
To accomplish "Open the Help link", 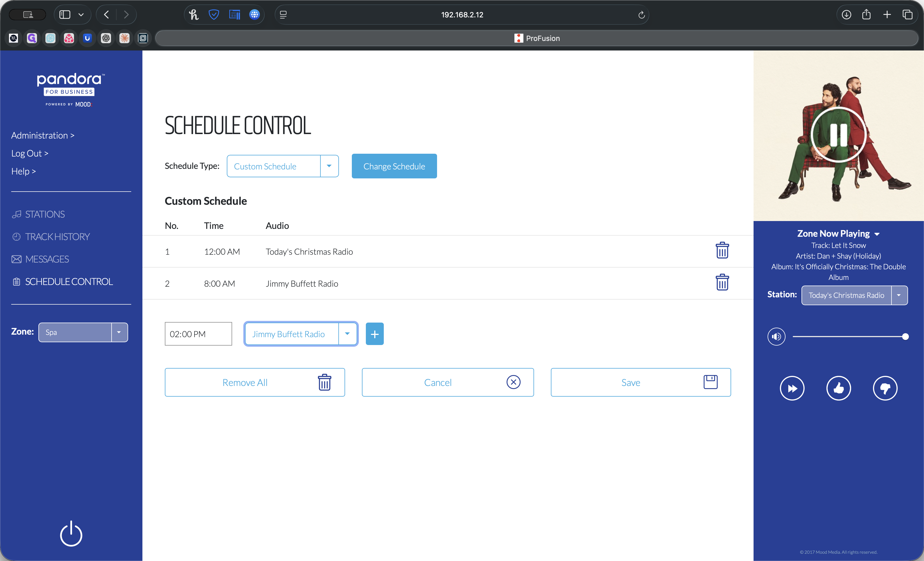I will [23, 171].
